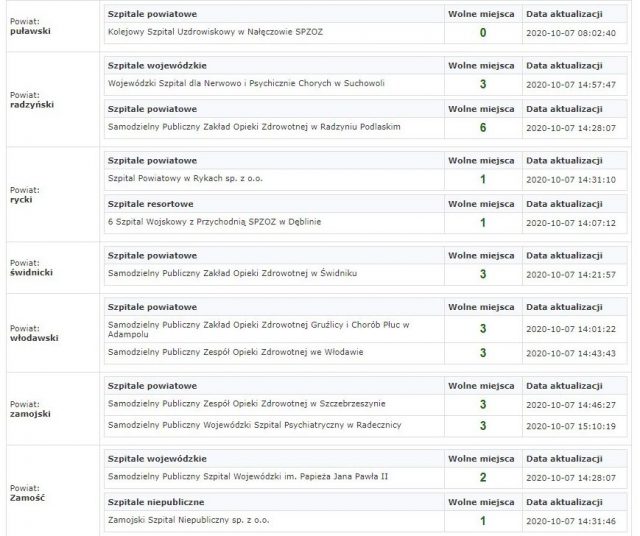Click powiat name zamojski
This screenshot has height=536, width=640.
pyautogui.click(x=30, y=414)
